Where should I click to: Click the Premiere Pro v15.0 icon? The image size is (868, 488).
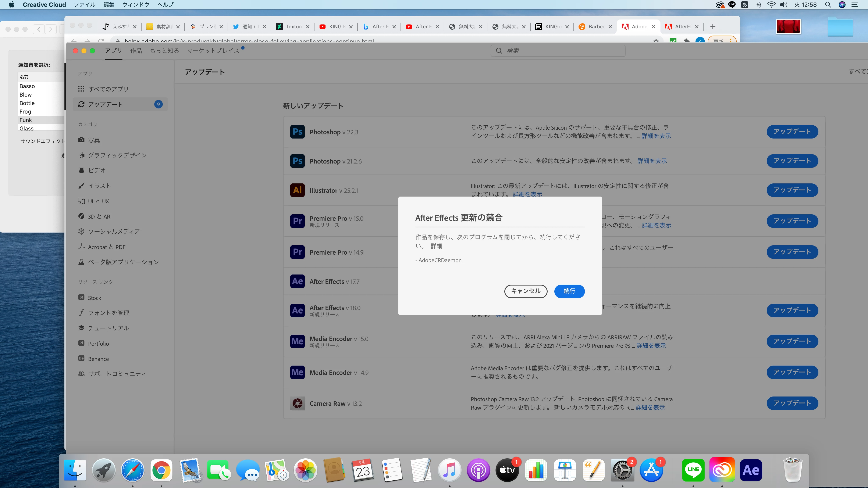pyautogui.click(x=297, y=221)
